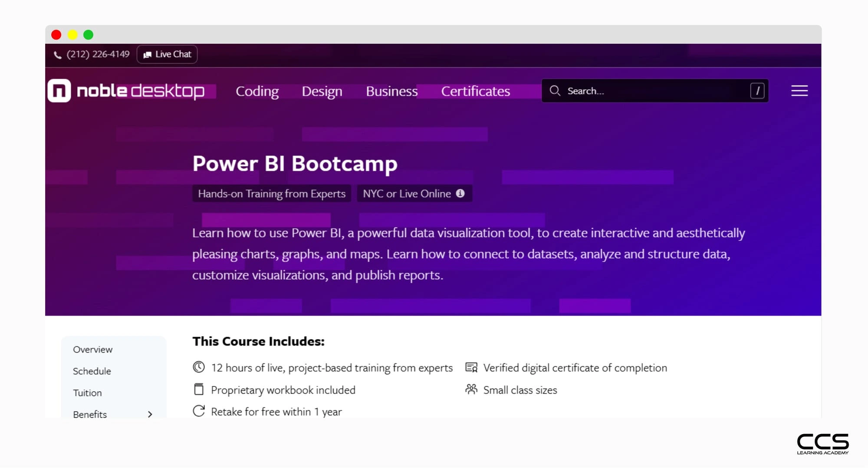This screenshot has width=868, height=468.
Task: Open the Business menu
Action: (391, 91)
